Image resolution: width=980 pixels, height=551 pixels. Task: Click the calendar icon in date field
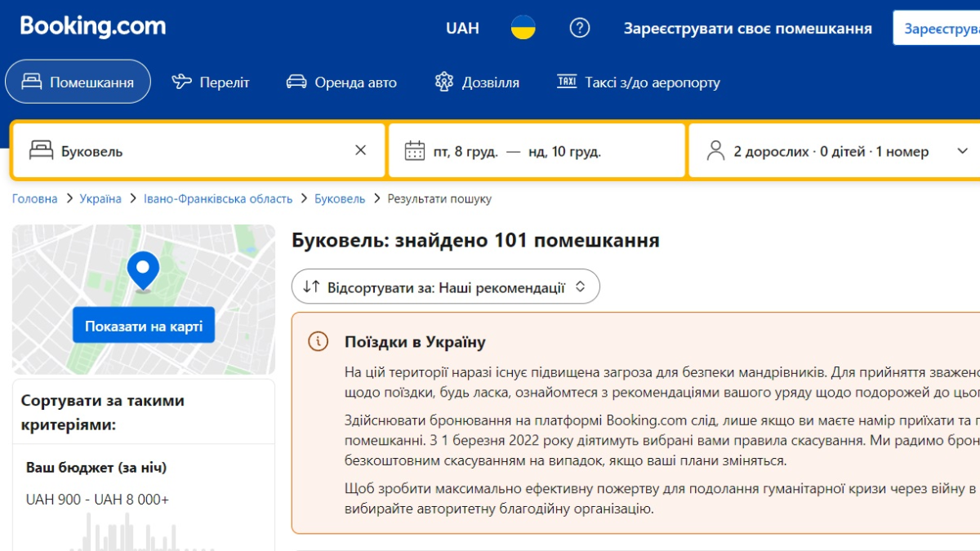pos(415,151)
